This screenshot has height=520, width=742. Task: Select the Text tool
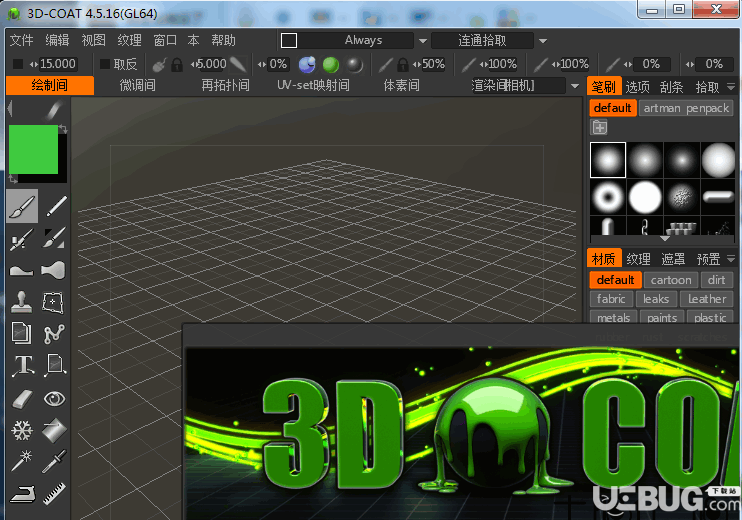pos(23,366)
